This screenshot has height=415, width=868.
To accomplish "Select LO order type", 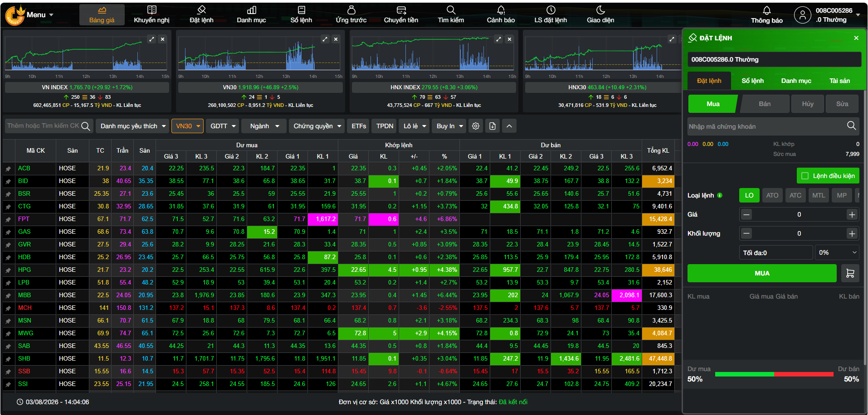I will click(x=749, y=195).
